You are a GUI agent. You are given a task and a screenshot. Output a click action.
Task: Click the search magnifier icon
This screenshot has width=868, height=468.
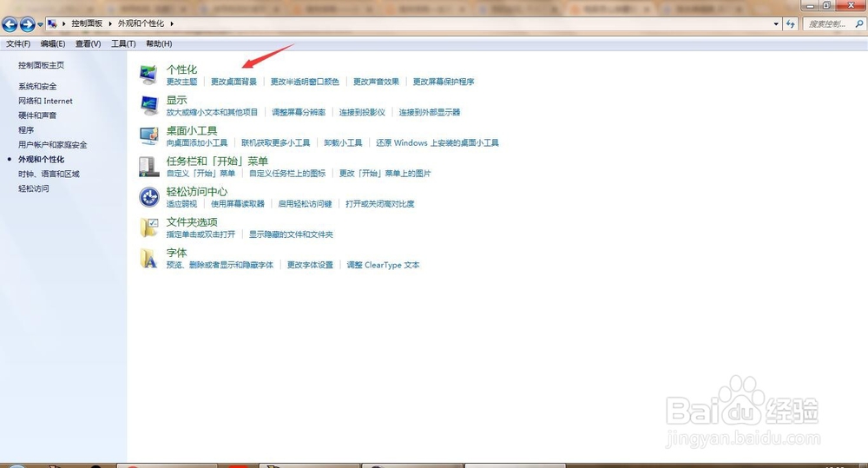859,23
